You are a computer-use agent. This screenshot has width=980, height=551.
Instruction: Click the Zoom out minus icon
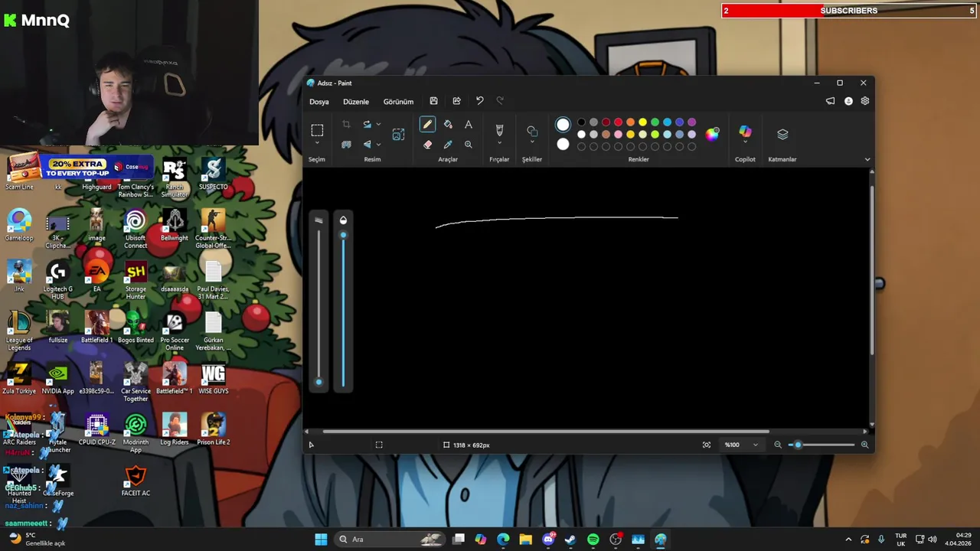click(778, 445)
